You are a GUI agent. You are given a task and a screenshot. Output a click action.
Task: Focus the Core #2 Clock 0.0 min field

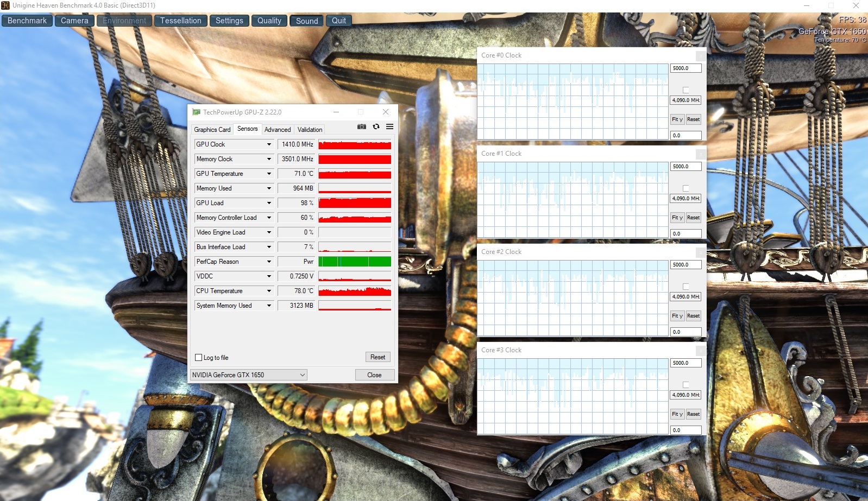[686, 332]
